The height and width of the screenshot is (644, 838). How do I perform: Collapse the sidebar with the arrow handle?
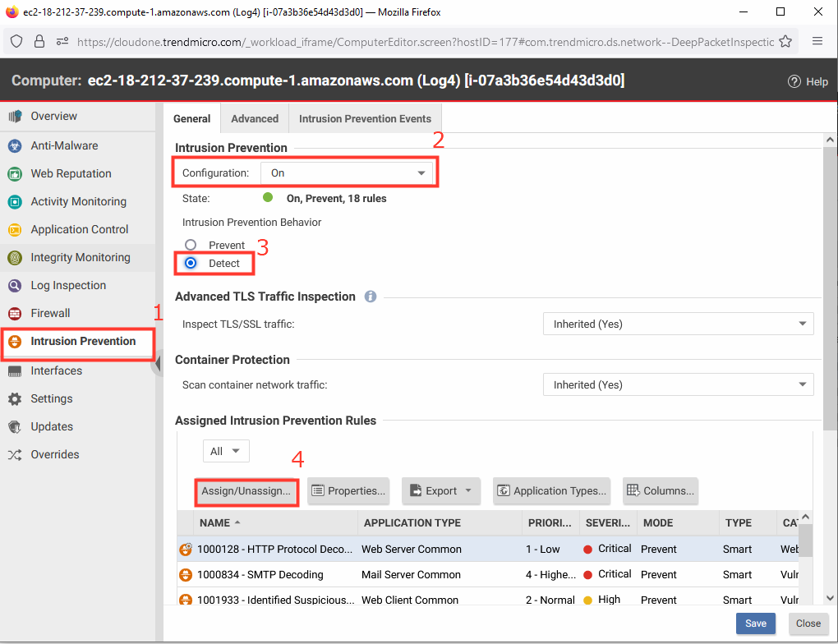(158, 364)
